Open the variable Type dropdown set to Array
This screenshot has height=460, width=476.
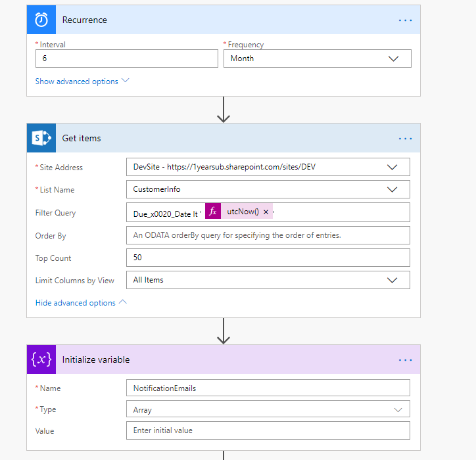point(268,409)
